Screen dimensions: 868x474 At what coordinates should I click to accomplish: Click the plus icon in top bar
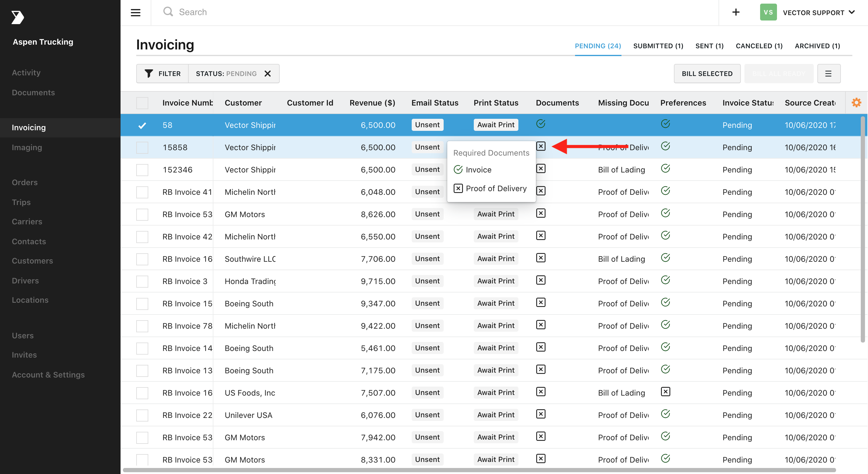click(736, 12)
